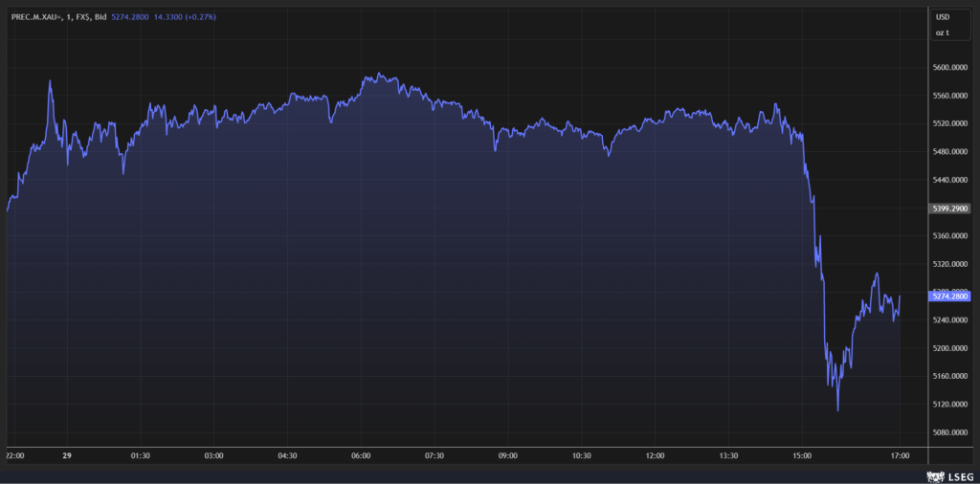Image resolution: width=980 pixels, height=484 pixels.
Task: Select the 5600.0000 price axis label
Action: (x=950, y=68)
